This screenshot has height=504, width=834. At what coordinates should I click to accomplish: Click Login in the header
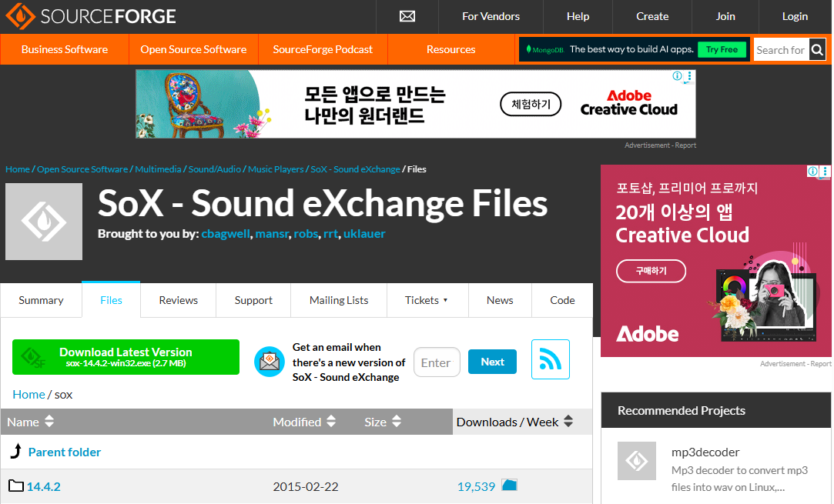[795, 16]
